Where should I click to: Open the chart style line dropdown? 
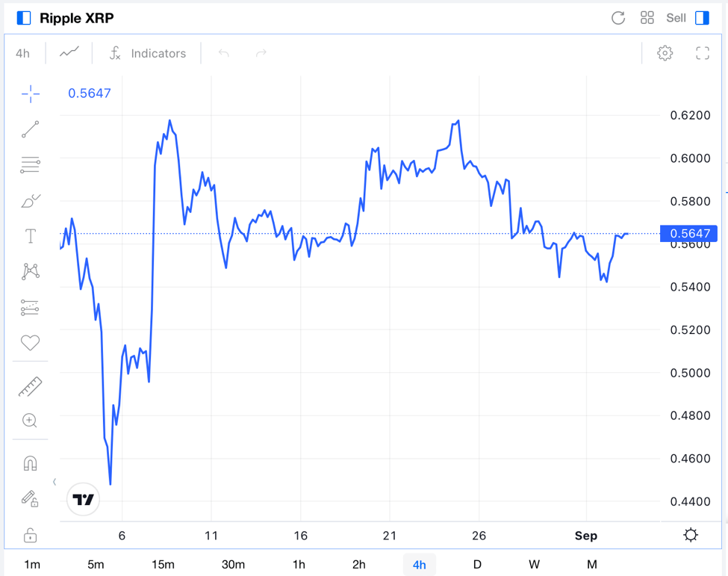(x=69, y=53)
